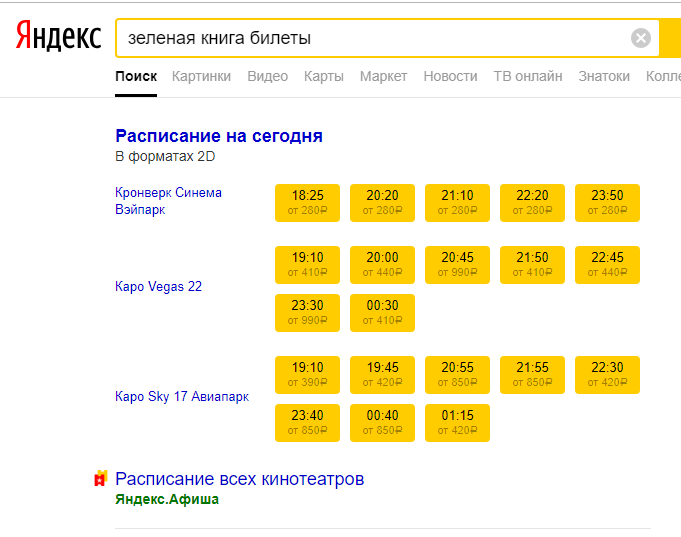Select Каро Sky 17 19:10 session
This screenshot has height=537, width=681.
pyautogui.click(x=307, y=375)
